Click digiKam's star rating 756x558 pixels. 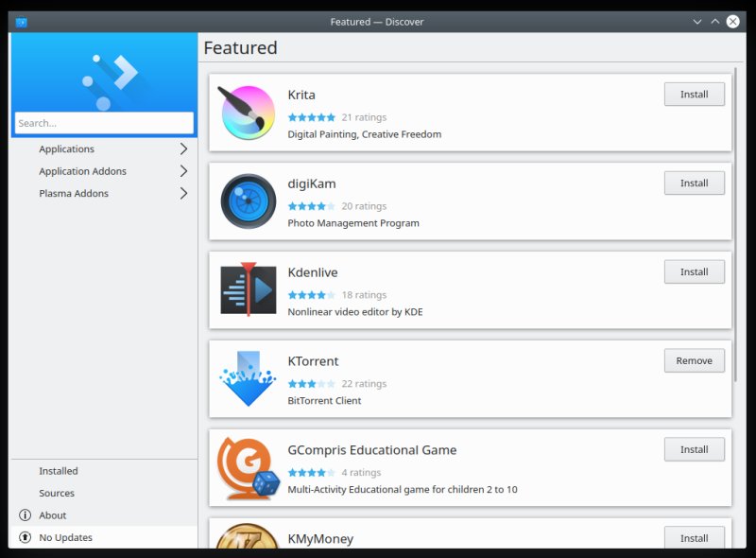[312, 206]
